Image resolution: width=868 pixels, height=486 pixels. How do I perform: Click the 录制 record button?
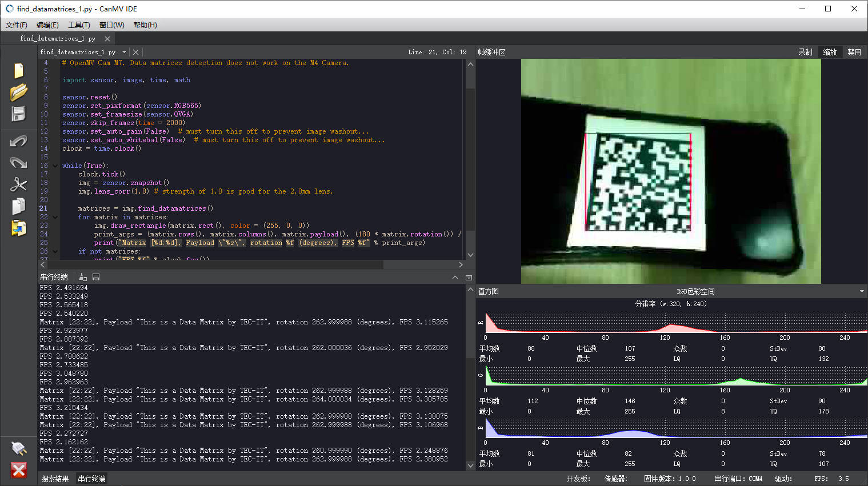coord(805,52)
